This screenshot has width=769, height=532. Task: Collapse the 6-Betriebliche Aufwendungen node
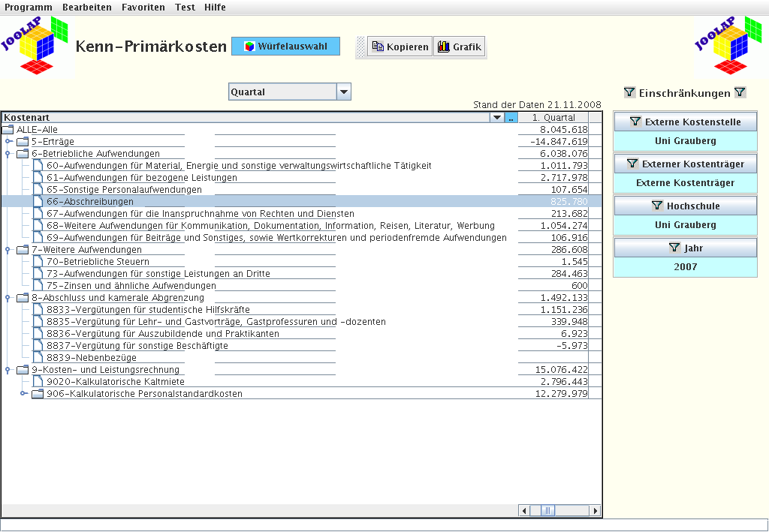pos(8,154)
